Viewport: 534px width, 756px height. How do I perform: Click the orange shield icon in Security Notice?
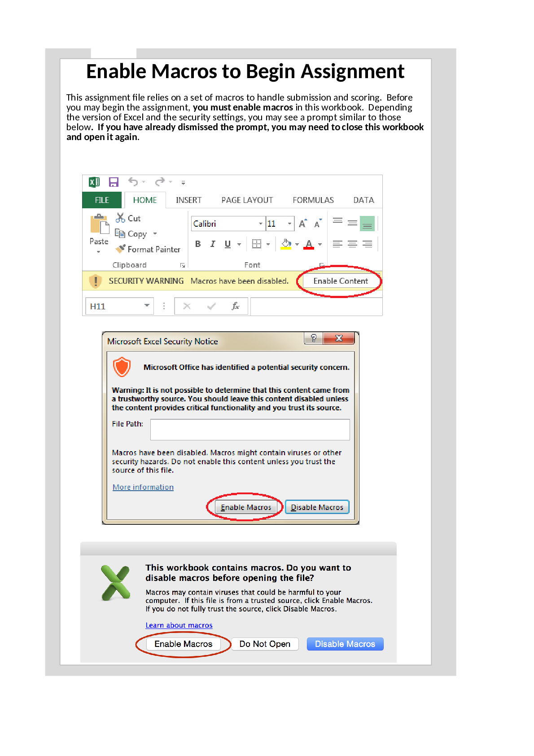pos(122,367)
